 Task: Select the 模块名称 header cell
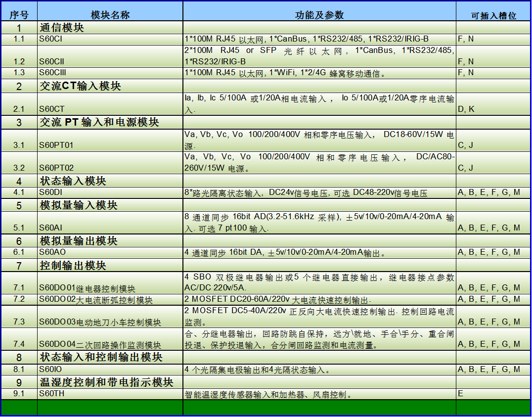point(110,15)
